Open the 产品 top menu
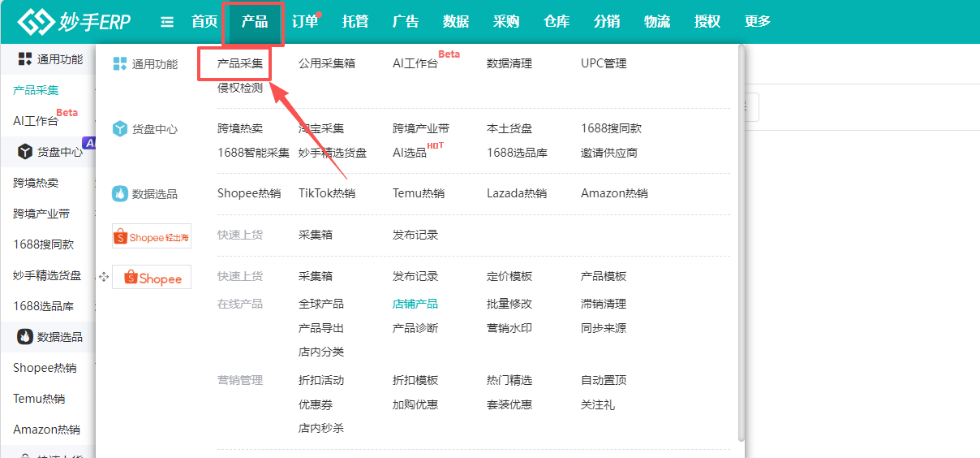Image resolution: width=980 pixels, height=458 pixels. pyautogui.click(x=255, y=22)
